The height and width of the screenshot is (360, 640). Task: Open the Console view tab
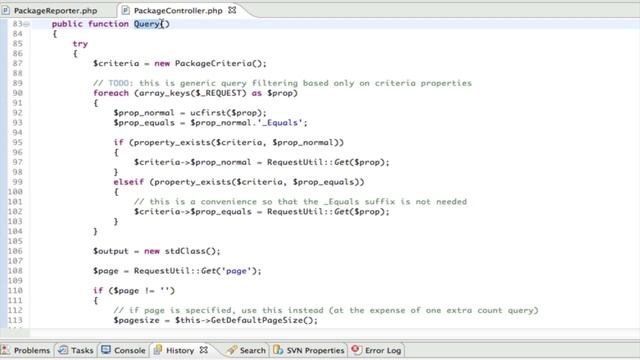(129, 350)
